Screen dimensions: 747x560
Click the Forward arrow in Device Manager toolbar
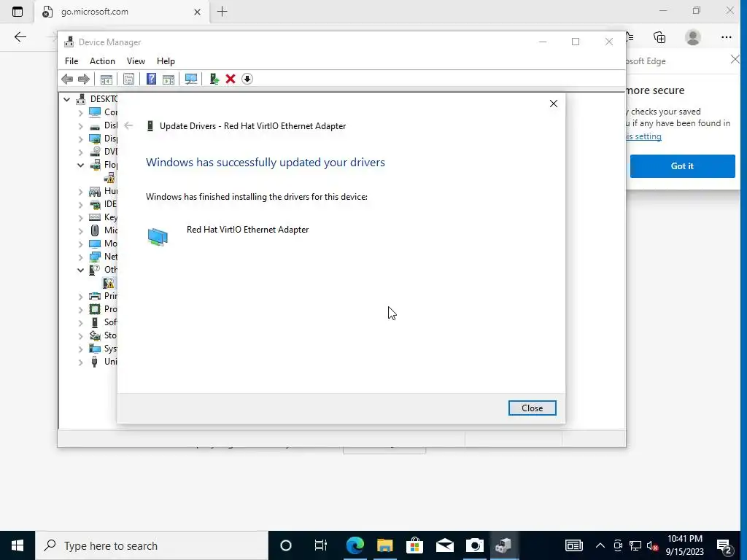point(83,79)
